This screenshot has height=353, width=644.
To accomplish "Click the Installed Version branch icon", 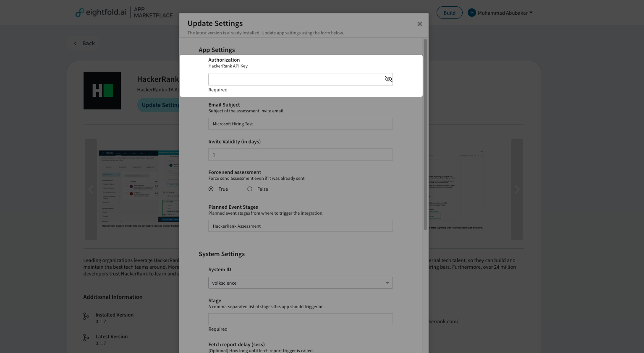I will (x=86, y=317).
